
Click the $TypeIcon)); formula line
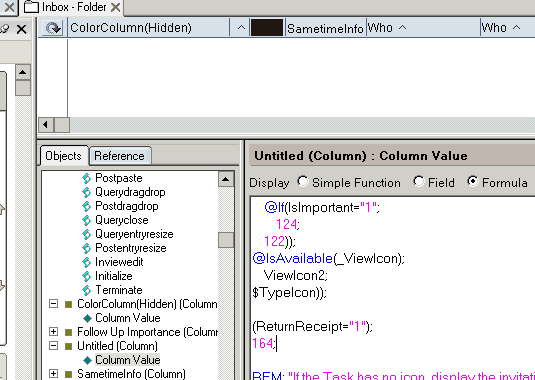coord(290,292)
